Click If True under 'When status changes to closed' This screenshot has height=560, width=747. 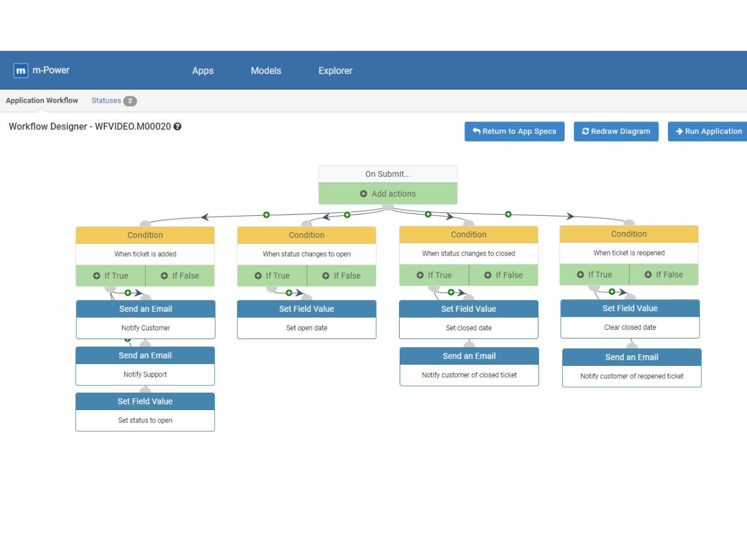tap(434, 275)
